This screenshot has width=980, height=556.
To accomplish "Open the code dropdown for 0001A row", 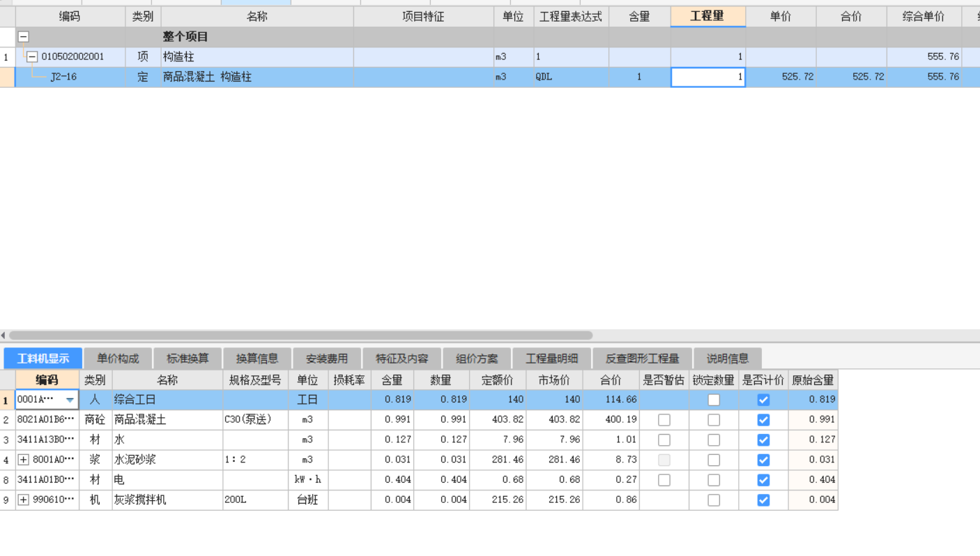I will [x=70, y=400].
